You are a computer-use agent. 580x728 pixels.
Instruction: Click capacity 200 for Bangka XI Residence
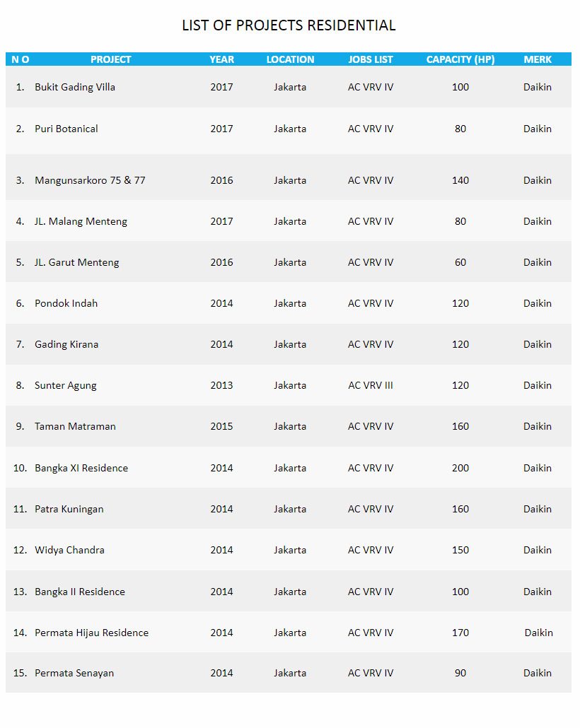pyautogui.click(x=460, y=468)
